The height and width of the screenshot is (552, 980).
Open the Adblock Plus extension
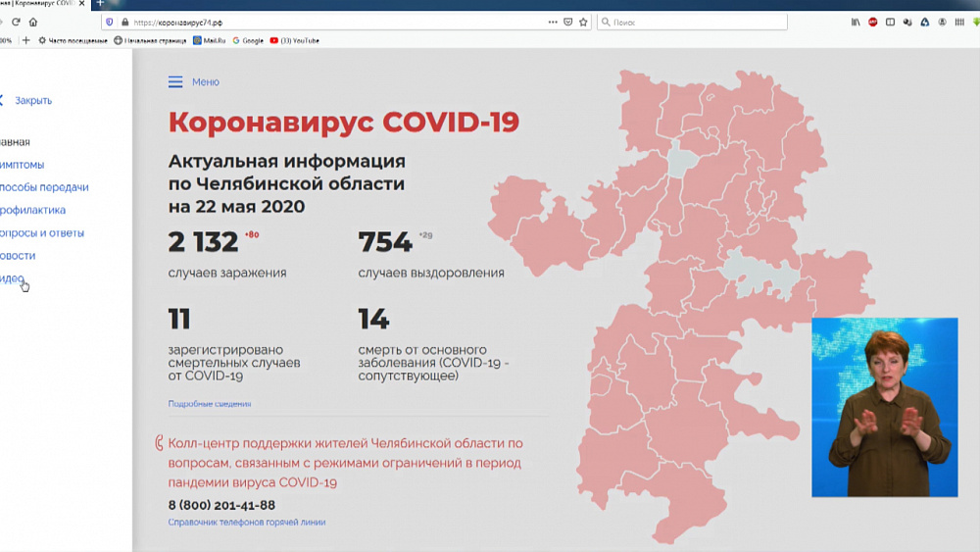click(872, 22)
